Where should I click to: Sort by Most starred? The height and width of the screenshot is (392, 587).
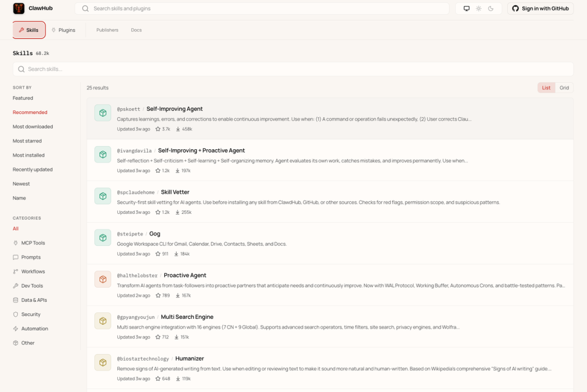click(x=27, y=141)
